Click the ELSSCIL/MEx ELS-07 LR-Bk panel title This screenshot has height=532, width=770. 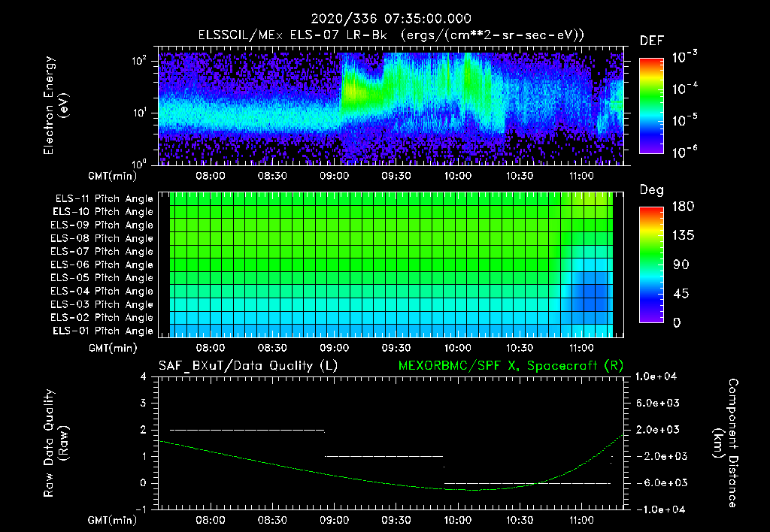click(391, 35)
